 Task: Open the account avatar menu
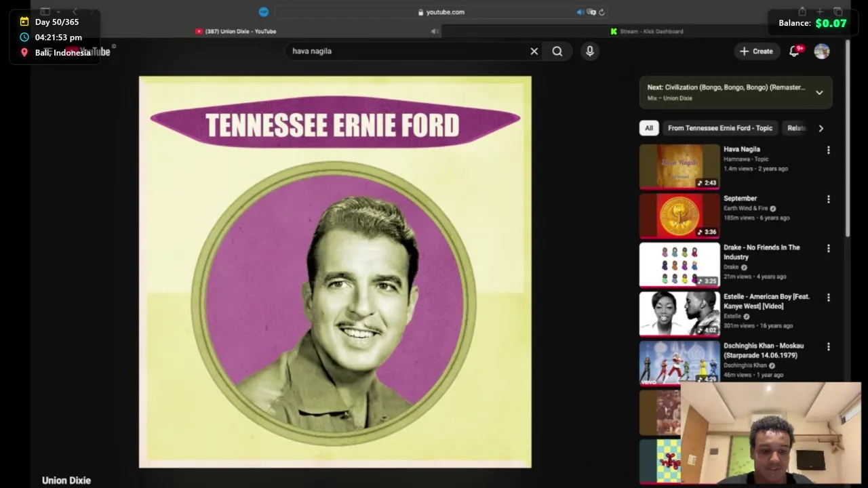point(822,51)
